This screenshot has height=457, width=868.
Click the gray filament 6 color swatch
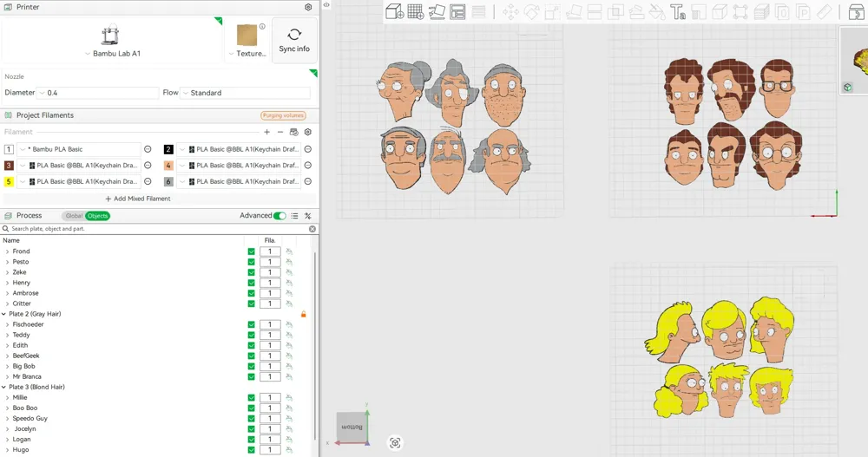(x=168, y=181)
